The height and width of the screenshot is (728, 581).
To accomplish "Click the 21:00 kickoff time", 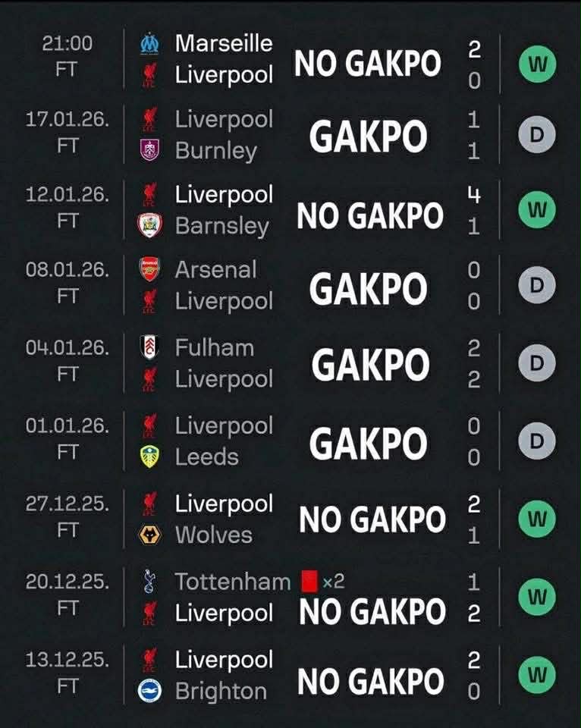I will [x=68, y=44].
